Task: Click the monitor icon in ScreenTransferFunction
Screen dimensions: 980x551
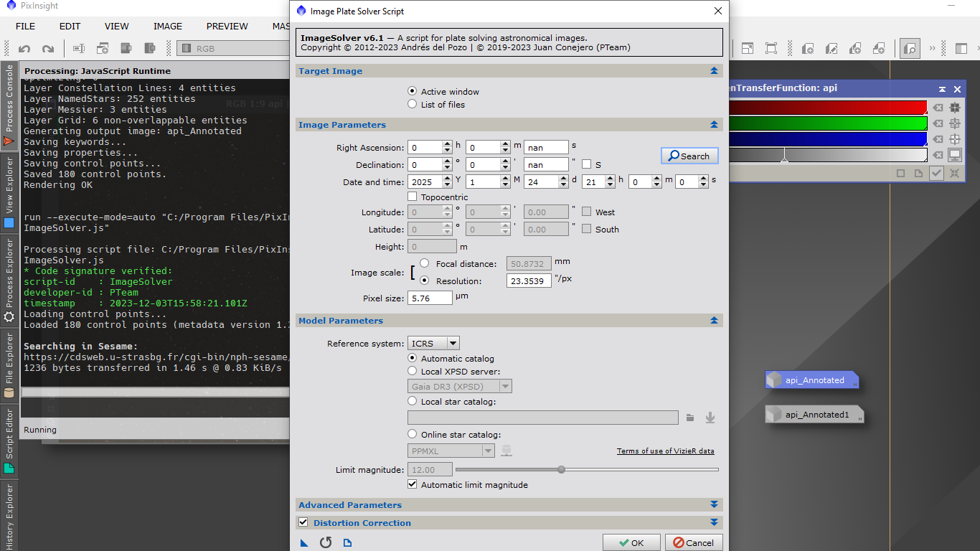Action: tap(955, 155)
